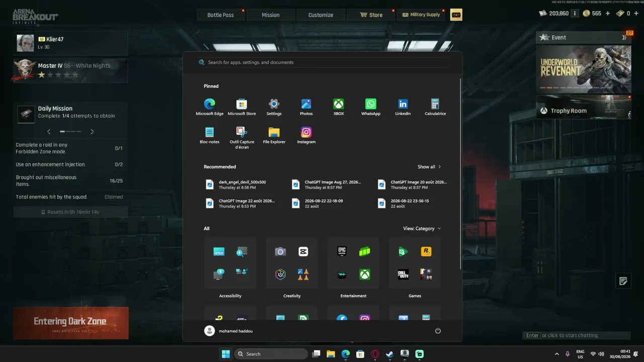The height and width of the screenshot is (362, 644).
Task: Click the Start menu vertical scrollbar
Action: coord(460,173)
